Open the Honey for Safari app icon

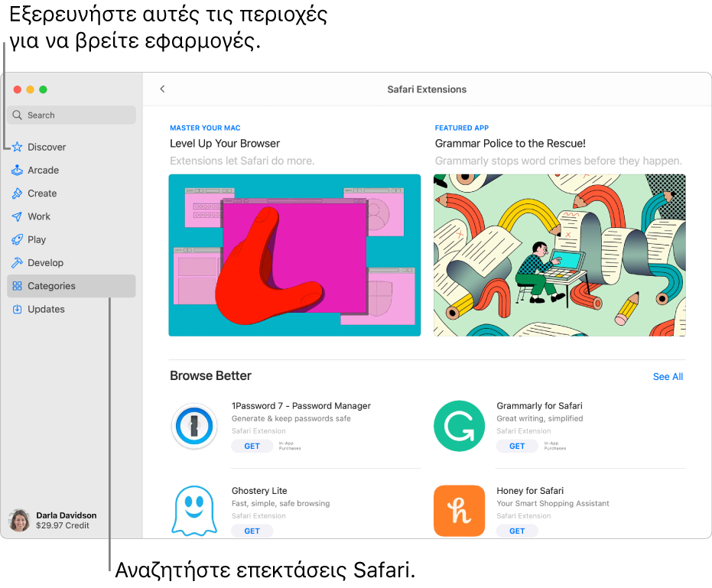click(x=459, y=511)
